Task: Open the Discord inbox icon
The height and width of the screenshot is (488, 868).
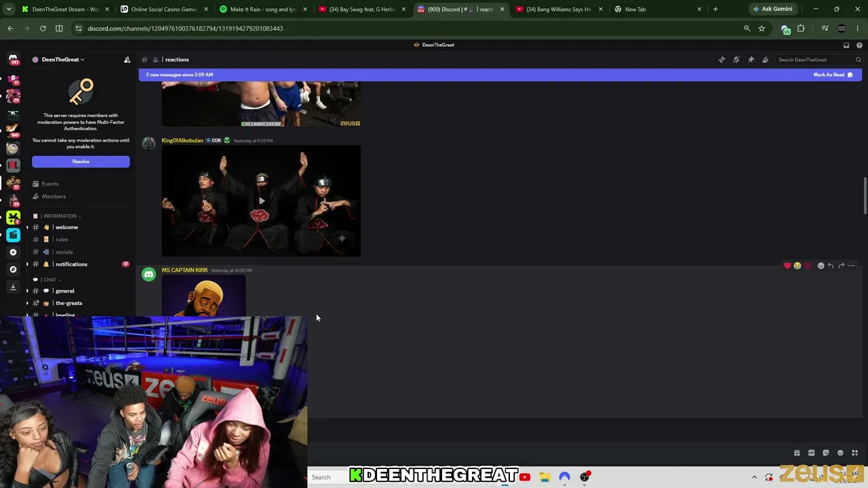Action: tap(846, 45)
